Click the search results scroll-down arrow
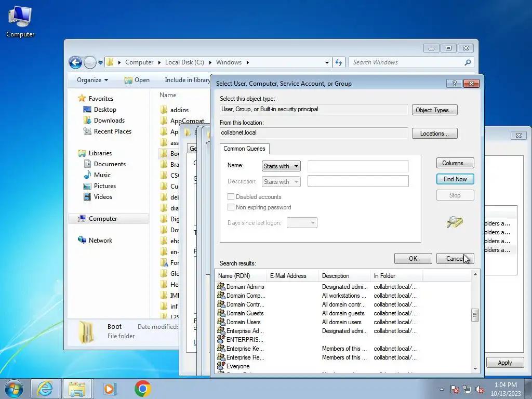 point(475,368)
